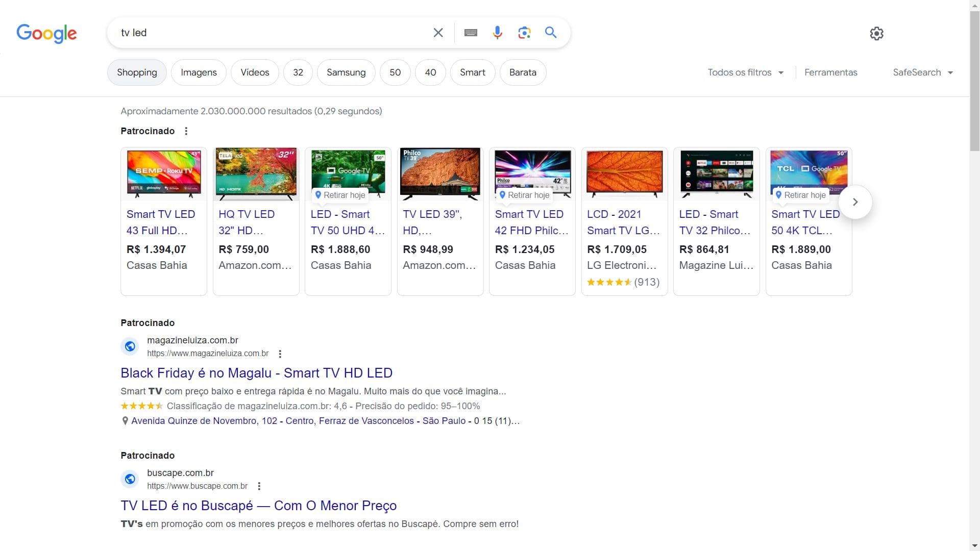Open the SafeSearch dropdown
Image resolution: width=980 pixels, height=551 pixels.
[922, 72]
